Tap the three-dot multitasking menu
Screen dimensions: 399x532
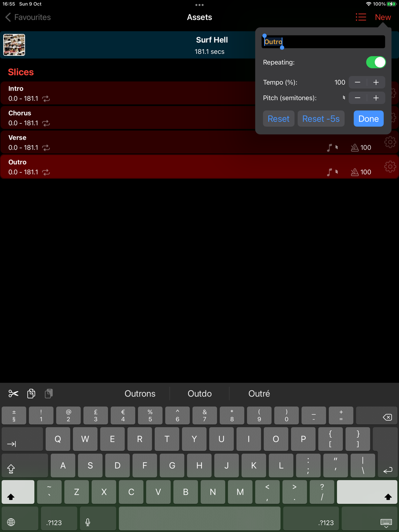pyautogui.click(x=199, y=5)
